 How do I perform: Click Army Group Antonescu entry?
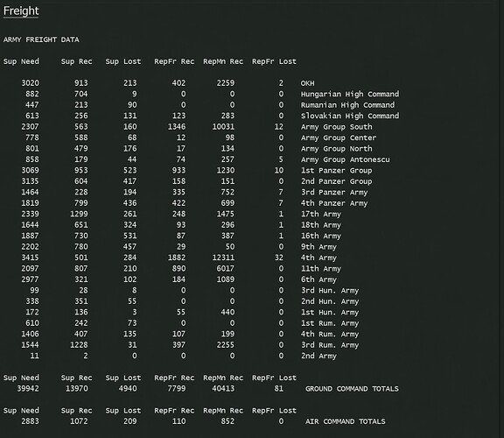(346, 159)
